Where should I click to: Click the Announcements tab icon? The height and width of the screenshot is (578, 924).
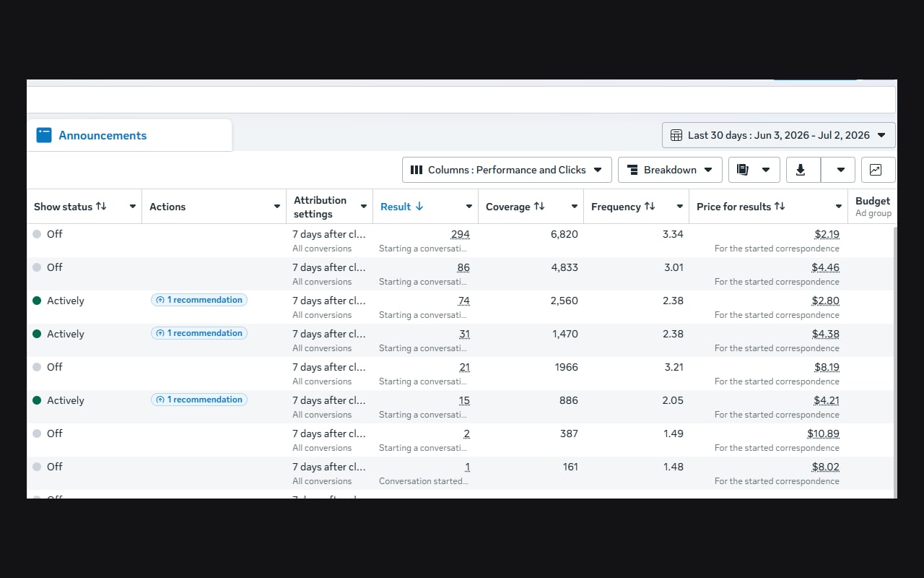point(44,135)
